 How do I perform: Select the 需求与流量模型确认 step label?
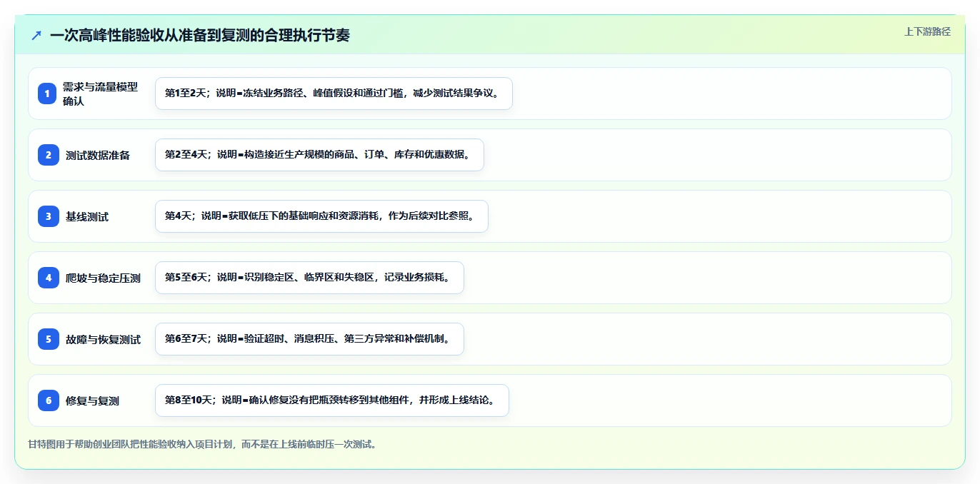[x=100, y=94]
